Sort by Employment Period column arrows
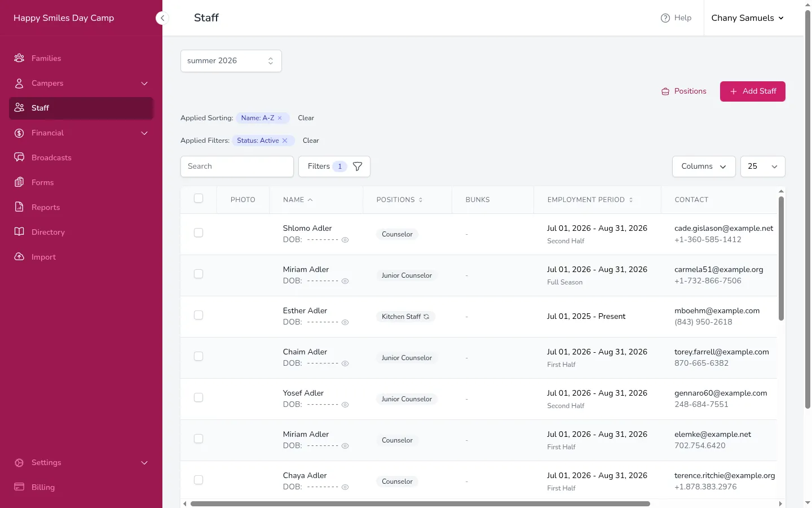Screen dimensions: 812x508 click(x=631, y=200)
